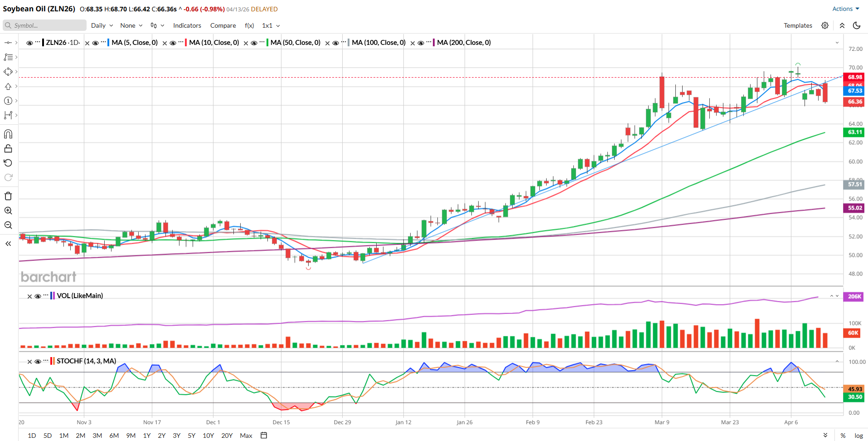The width and height of the screenshot is (868, 441).
Task: Activate the magnet snap tool
Action: click(x=8, y=134)
